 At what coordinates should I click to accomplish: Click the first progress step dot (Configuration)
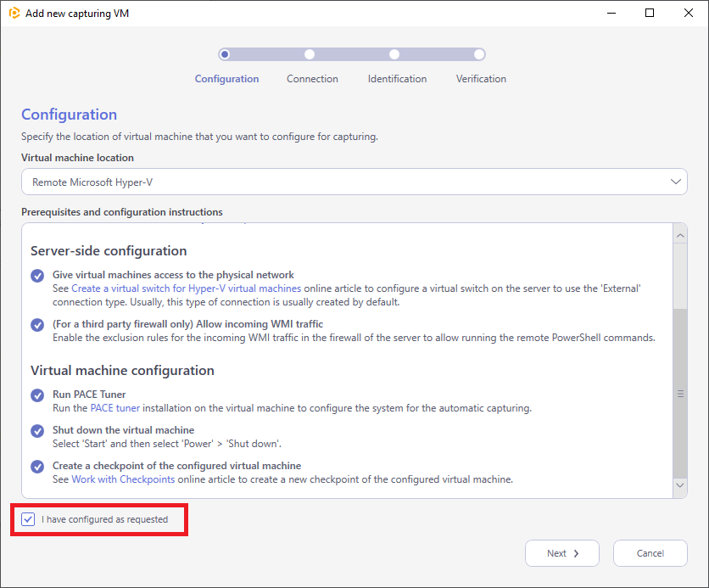pos(225,54)
